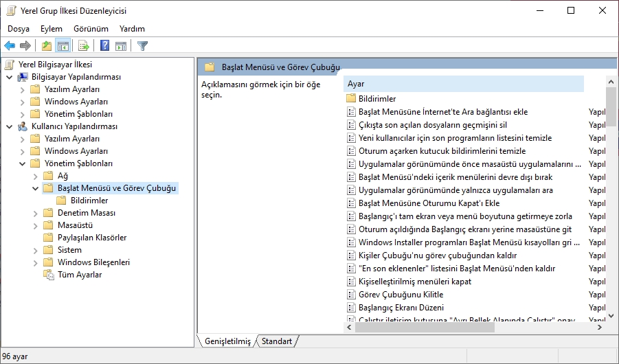The image size is (619, 364).
Task: Go up one level folder icon
Action: point(47,46)
